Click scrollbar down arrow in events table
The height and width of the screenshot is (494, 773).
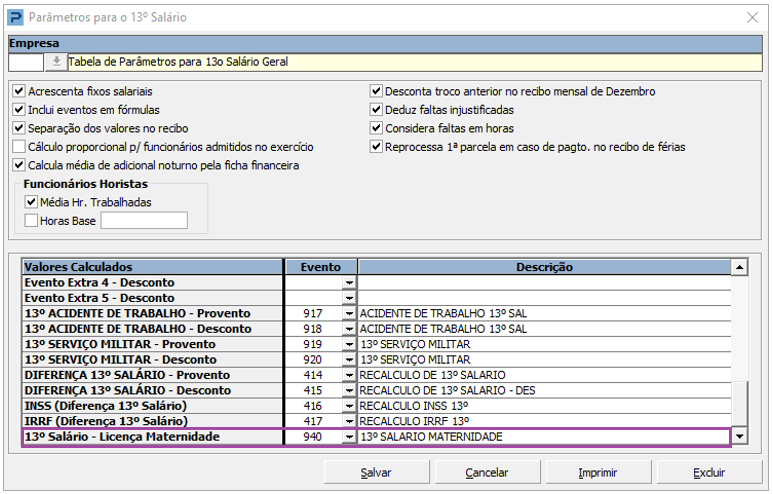pos(739,436)
